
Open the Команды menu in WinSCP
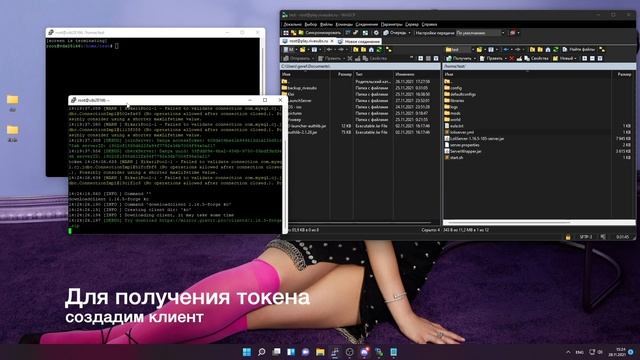344,24
